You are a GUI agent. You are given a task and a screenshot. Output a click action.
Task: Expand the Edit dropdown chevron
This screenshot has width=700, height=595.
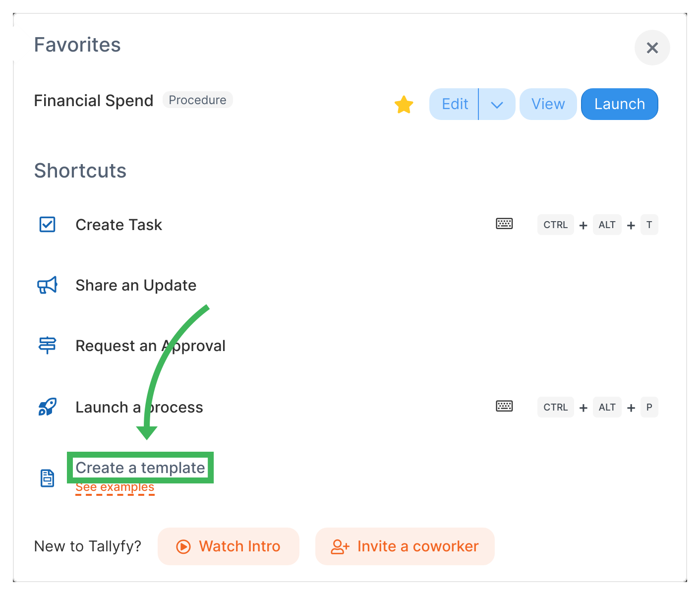(497, 104)
